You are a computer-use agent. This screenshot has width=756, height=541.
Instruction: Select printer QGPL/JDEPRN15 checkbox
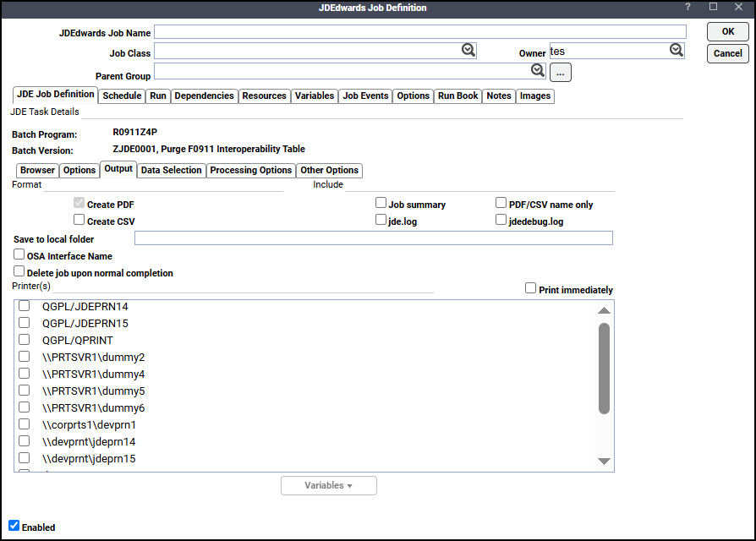click(25, 323)
